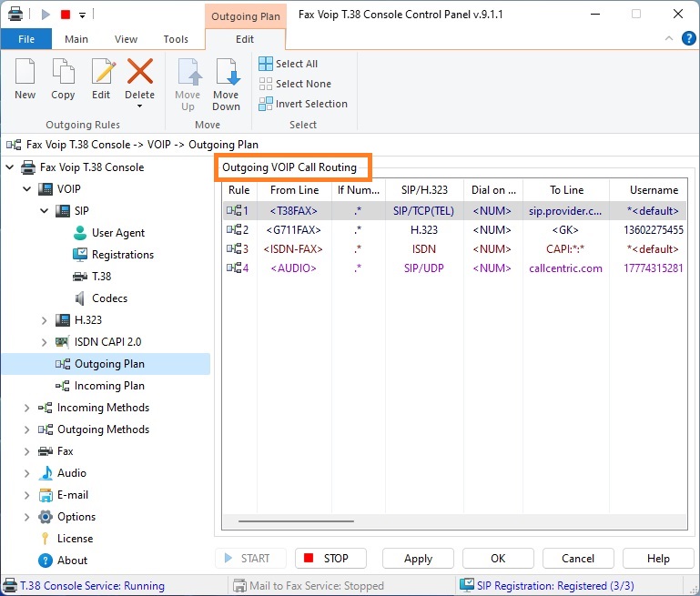The image size is (700, 596).
Task: Click the SIP Registration status entry
Action: click(x=547, y=586)
